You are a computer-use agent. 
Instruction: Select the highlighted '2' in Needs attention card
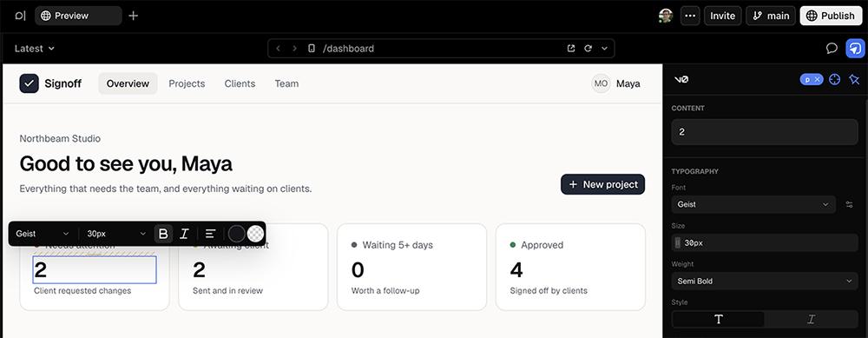point(95,270)
